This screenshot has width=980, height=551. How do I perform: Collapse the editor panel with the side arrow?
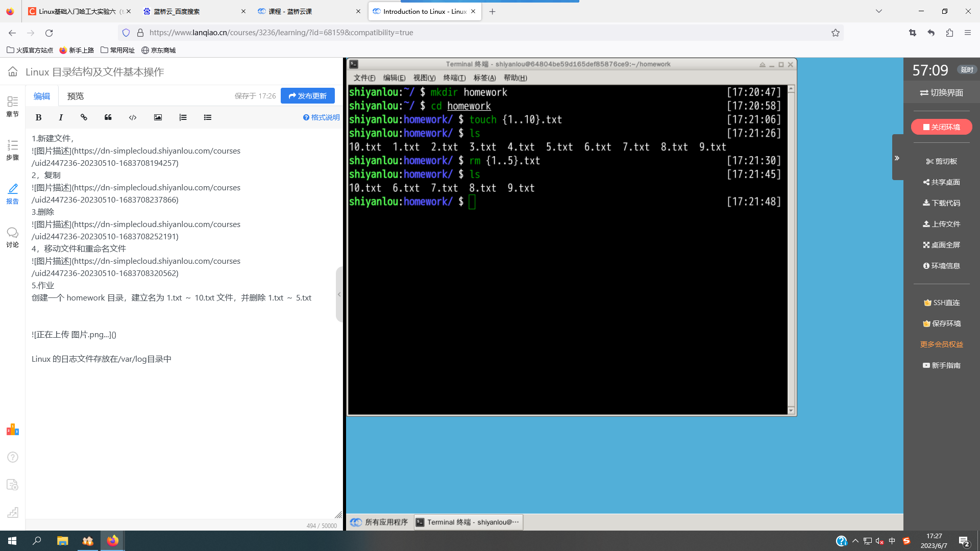(339, 294)
